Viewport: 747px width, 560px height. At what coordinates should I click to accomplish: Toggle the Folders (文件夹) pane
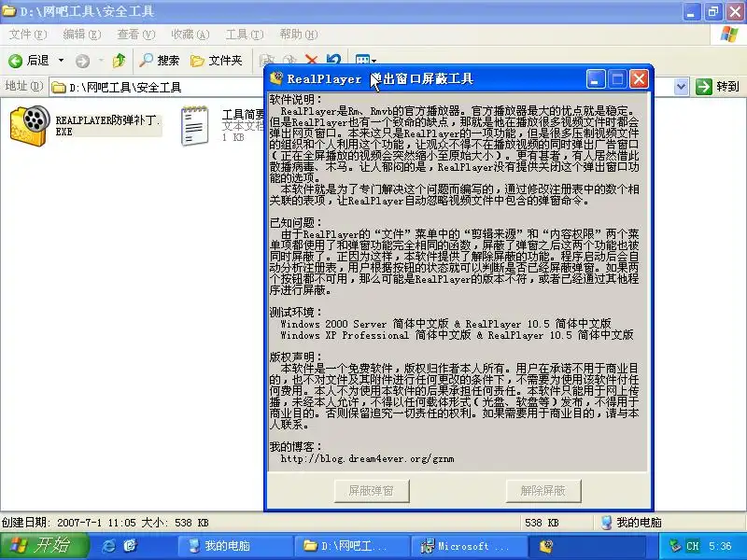click(216, 61)
